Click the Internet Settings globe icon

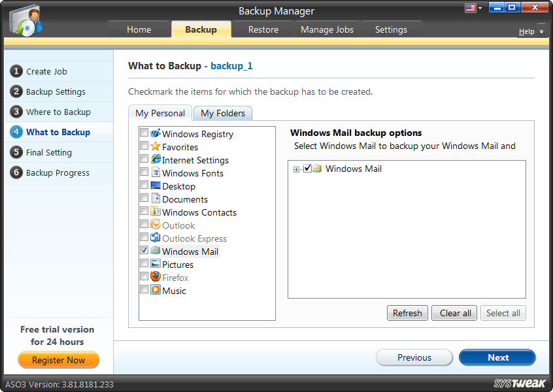point(155,160)
